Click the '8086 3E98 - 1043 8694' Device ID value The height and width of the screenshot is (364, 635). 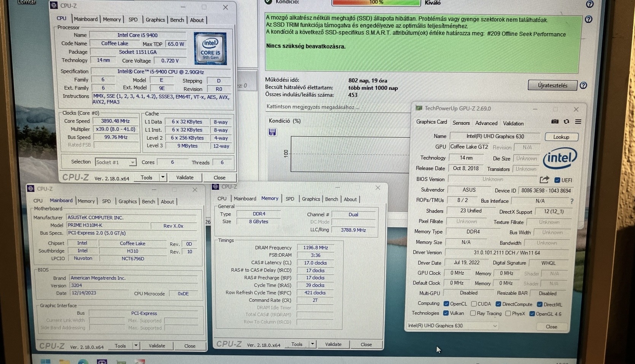[546, 191]
